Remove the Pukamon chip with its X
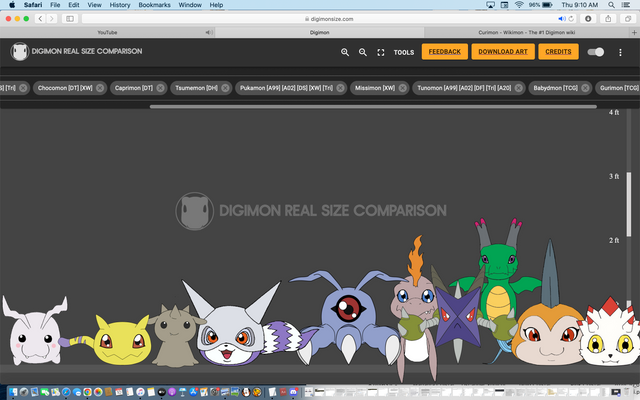The image size is (640, 400). tap(340, 88)
